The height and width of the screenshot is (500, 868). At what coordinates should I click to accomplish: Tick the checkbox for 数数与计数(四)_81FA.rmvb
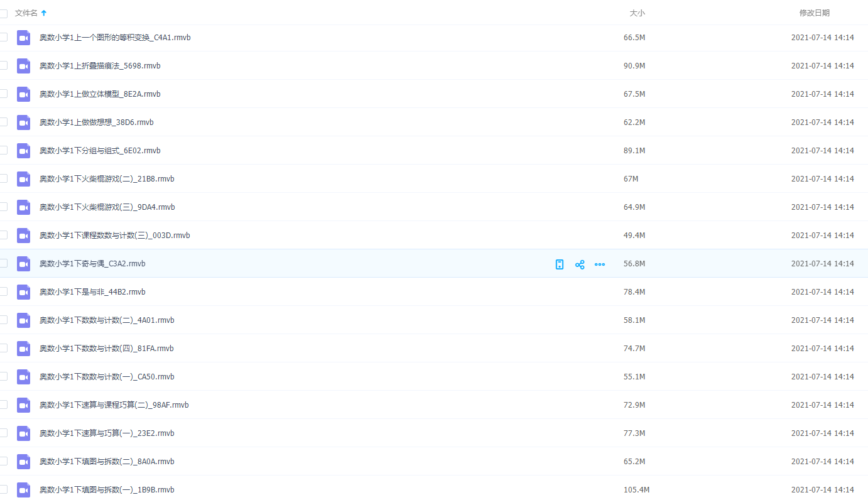(4, 348)
